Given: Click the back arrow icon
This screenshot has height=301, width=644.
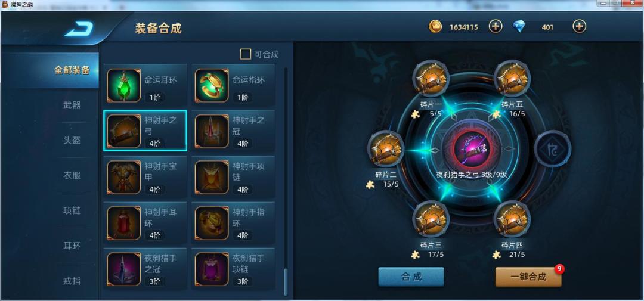Looking at the screenshot, I should pos(79,29).
